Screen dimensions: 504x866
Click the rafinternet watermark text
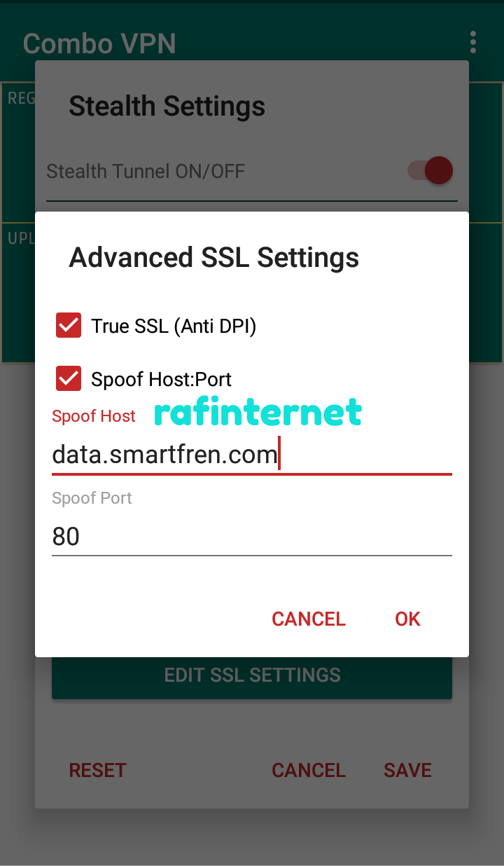click(x=258, y=413)
